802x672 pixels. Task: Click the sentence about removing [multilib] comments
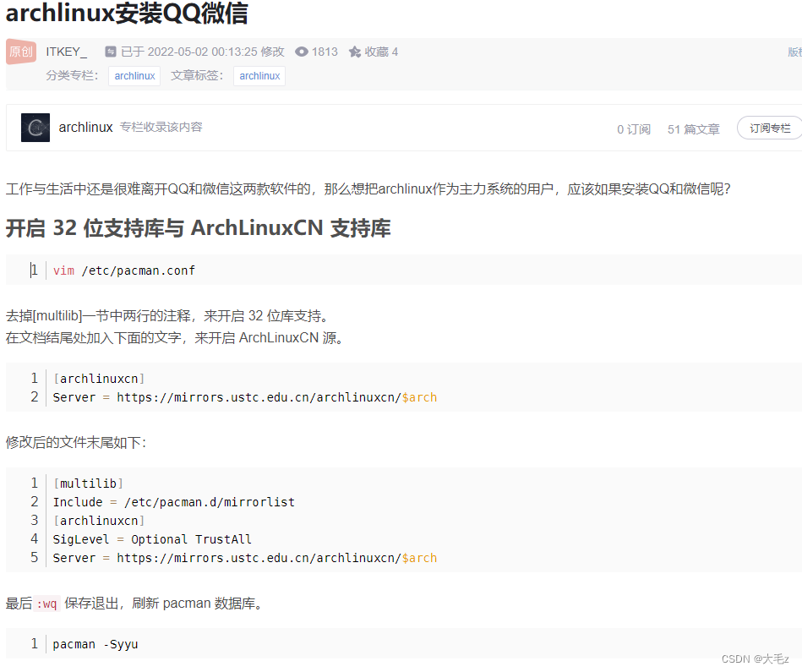[166, 316]
